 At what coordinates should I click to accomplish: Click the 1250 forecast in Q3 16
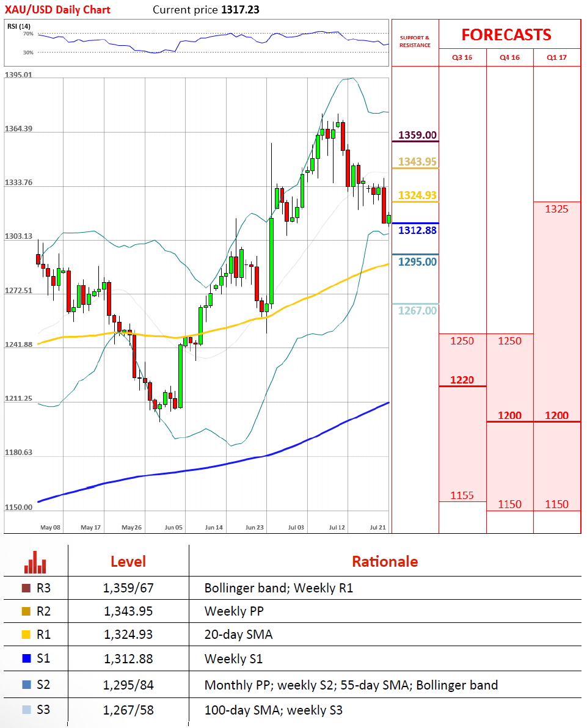462,341
